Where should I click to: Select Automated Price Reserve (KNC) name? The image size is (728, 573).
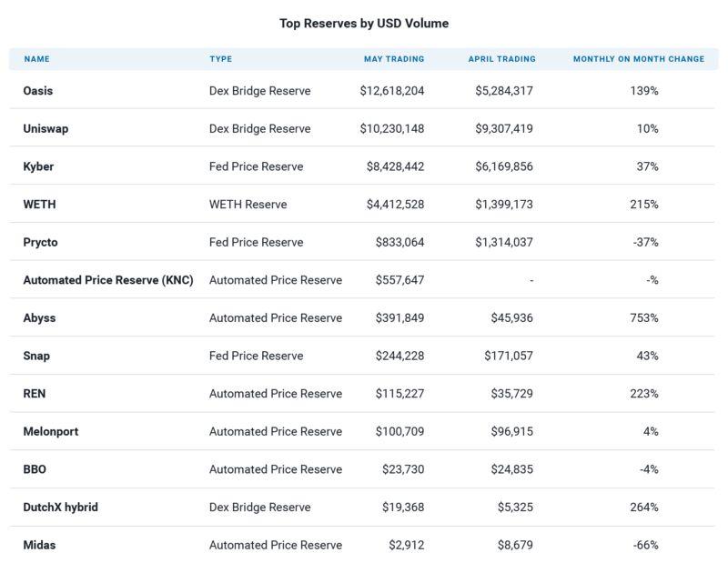(108, 280)
